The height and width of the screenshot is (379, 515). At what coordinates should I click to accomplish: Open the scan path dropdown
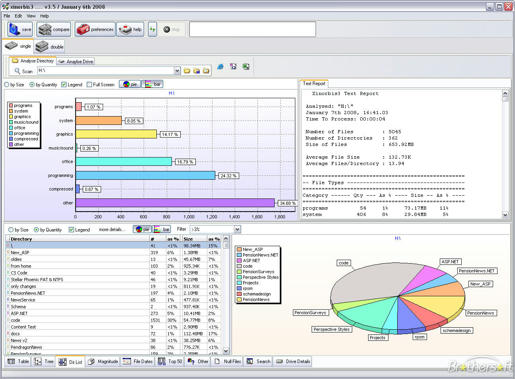tap(177, 71)
